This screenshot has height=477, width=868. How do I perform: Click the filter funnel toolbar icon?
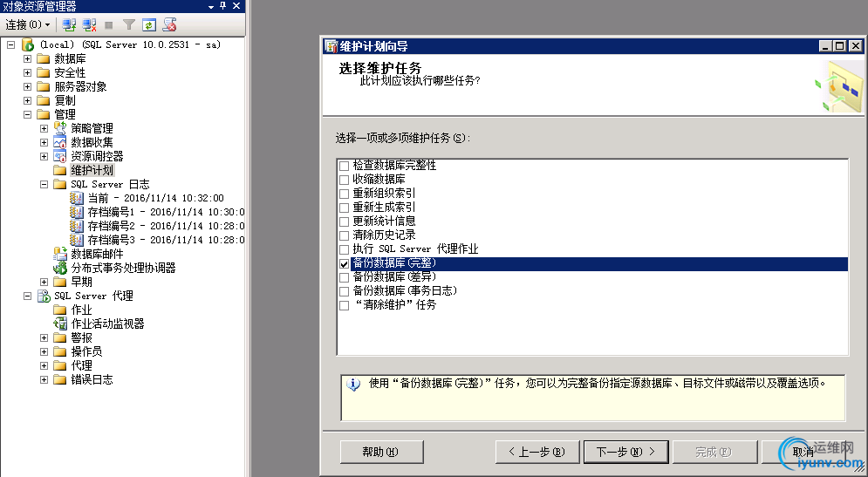[x=129, y=24]
